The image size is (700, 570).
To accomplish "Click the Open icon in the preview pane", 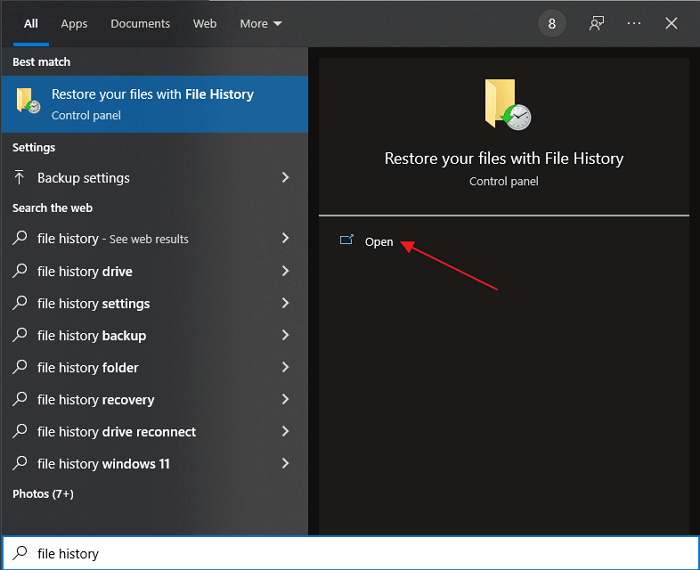I will pos(347,241).
